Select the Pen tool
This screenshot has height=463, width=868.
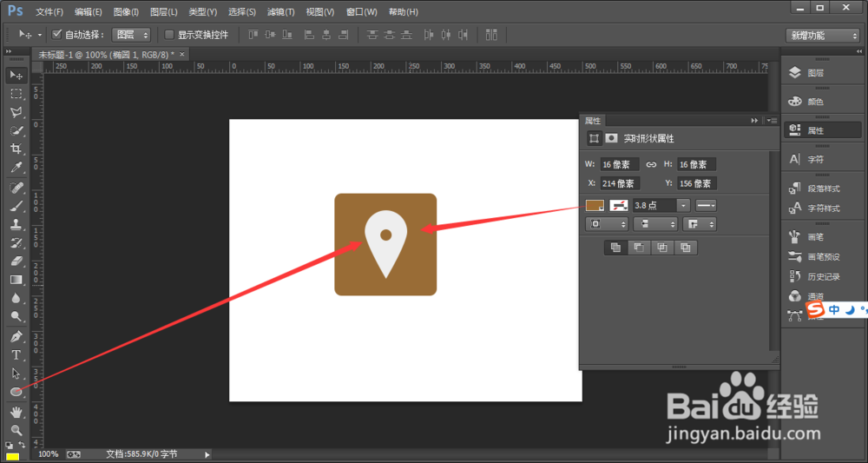coord(16,337)
